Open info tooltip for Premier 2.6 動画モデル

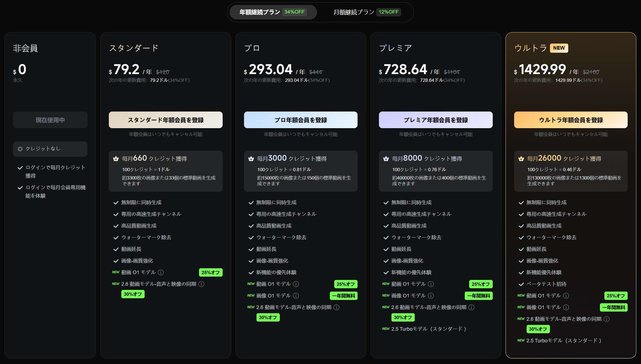click(x=471, y=307)
